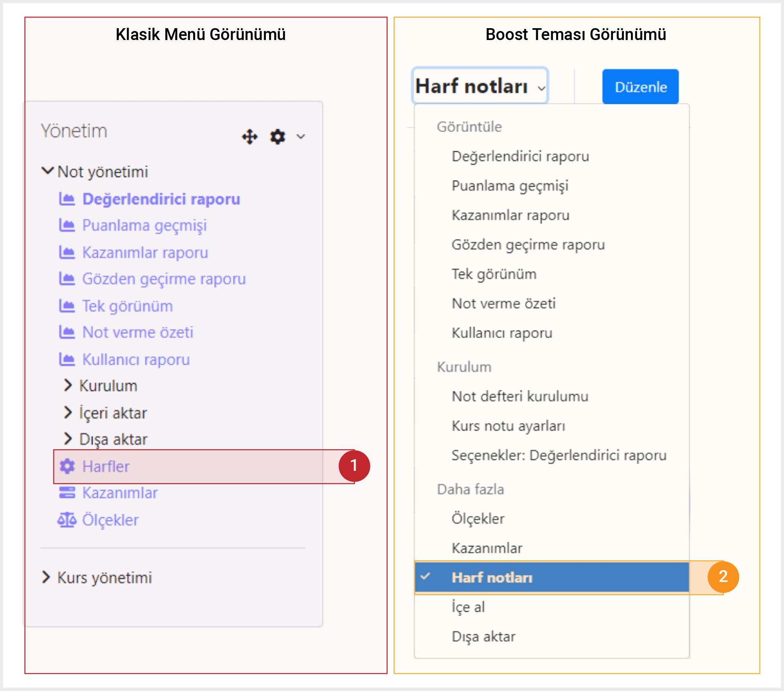Select İçe al in dropdown list
Screen dimensions: 784x691
click(x=468, y=607)
